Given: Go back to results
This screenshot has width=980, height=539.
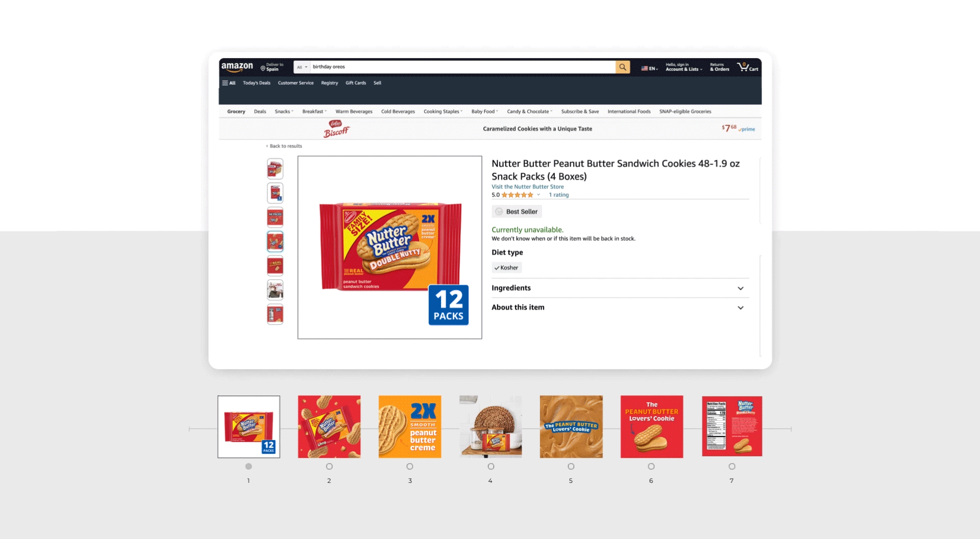Looking at the screenshot, I should click(284, 146).
